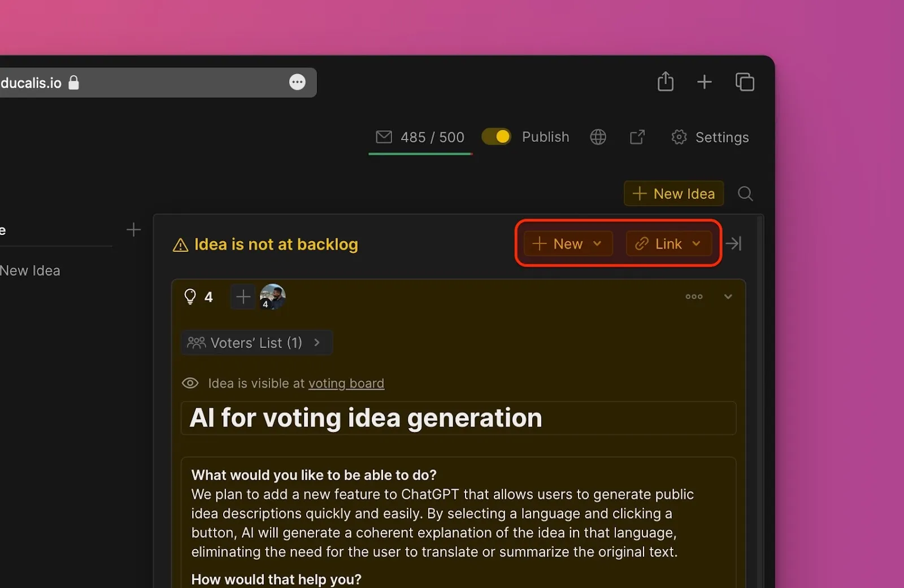This screenshot has height=588, width=904.
Task: Collapse the idea panel with arrow icon
Action: (733, 243)
